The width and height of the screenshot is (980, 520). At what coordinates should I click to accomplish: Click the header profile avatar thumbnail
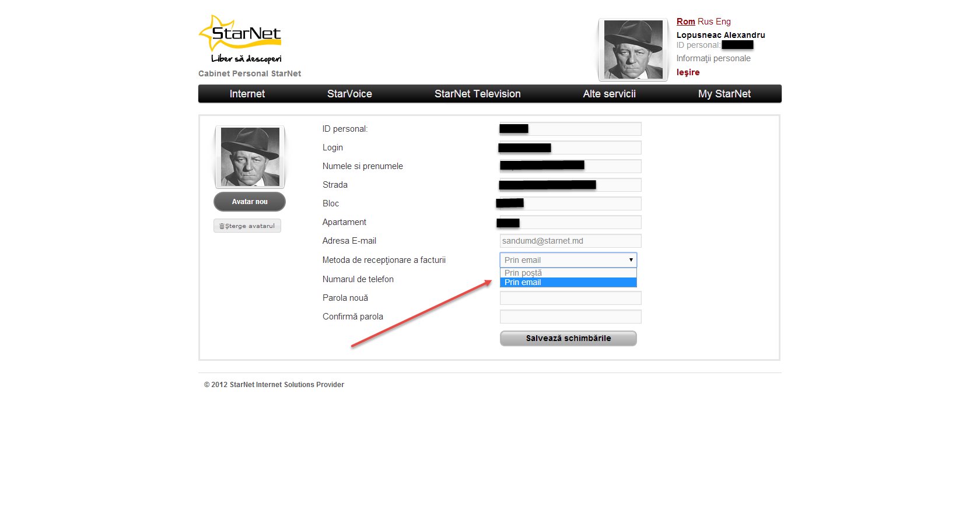633,50
